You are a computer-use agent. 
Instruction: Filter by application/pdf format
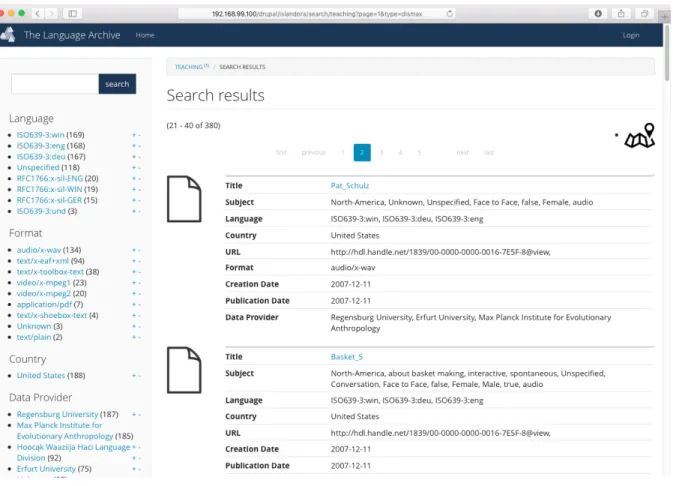[44, 305]
